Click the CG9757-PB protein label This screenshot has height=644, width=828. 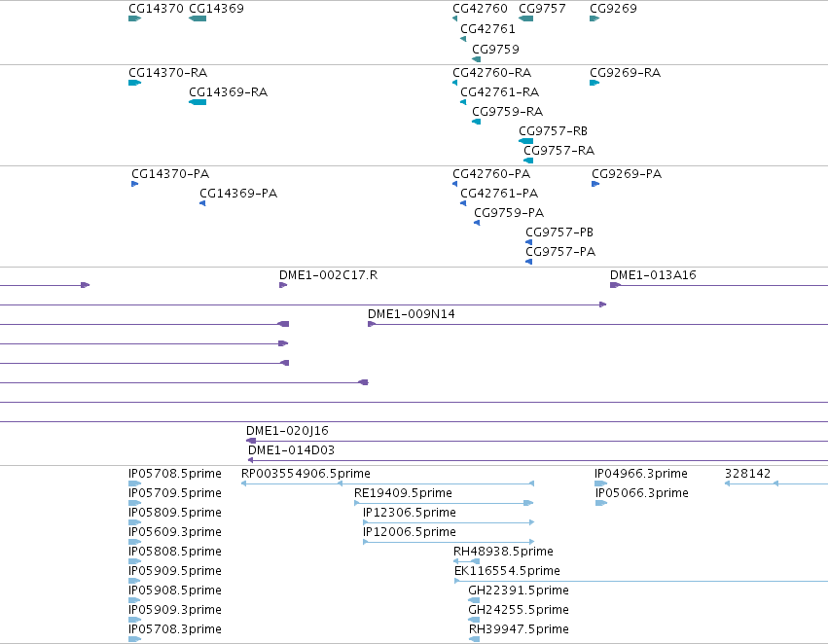pyautogui.click(x=559, y=233)
